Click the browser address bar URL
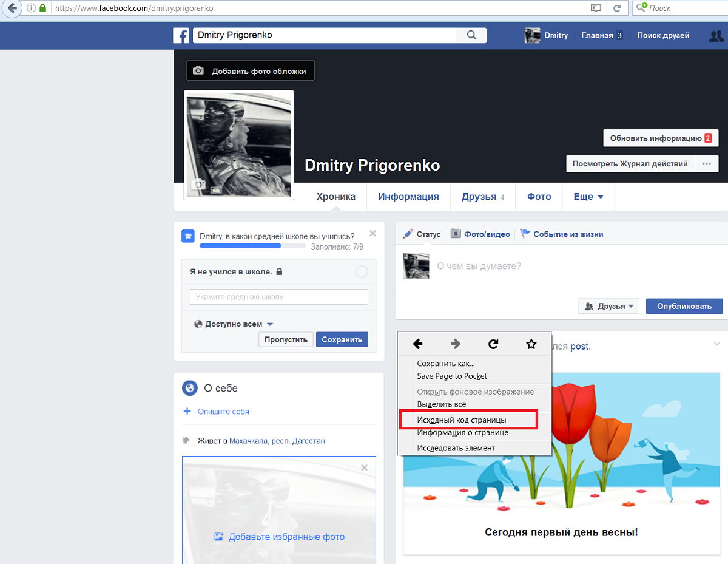 [134, 8]
